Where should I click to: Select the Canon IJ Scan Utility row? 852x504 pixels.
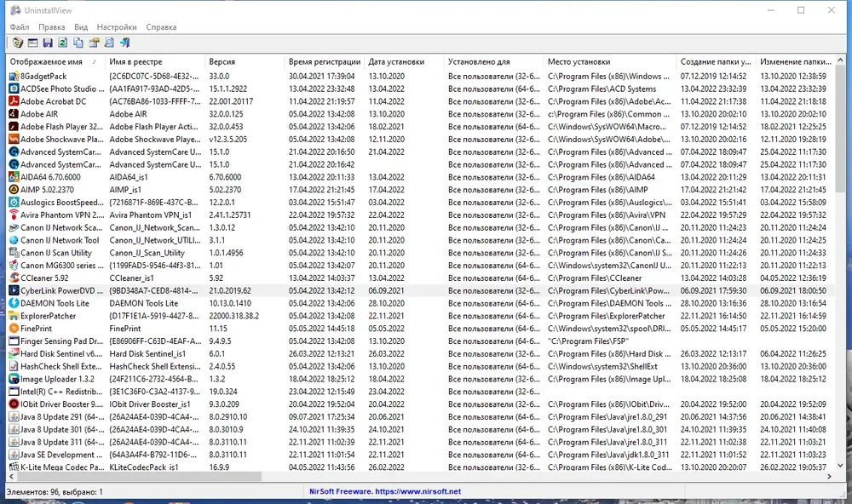(421, 253)
